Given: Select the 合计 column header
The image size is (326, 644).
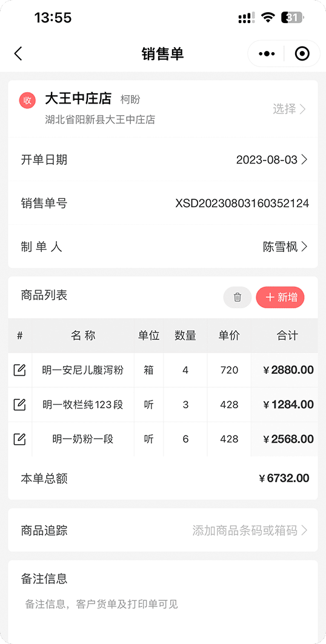Looking at the screenshot, I should (x=287, y=336).
